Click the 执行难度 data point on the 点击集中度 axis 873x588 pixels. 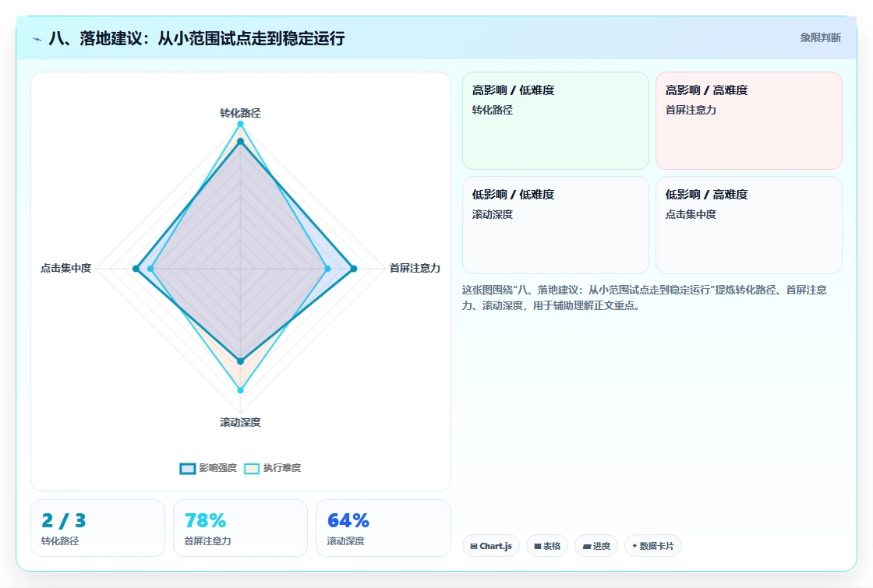click(x=150, y=269)
